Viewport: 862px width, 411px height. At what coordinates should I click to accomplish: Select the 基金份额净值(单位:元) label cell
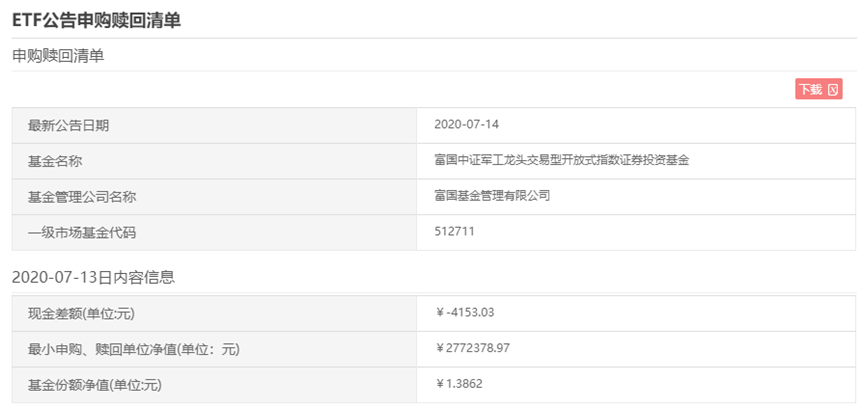click(x=214, y=385)
